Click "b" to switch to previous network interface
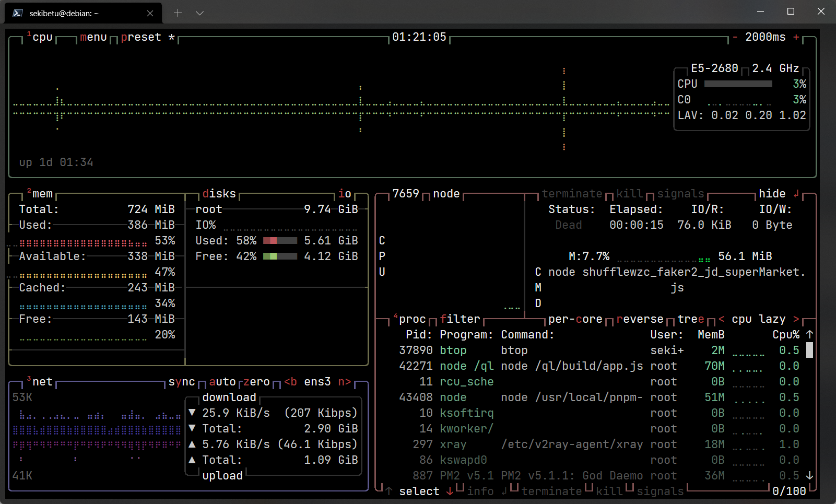The height and width of the screenshot is (504, 836). coord(291,382)
